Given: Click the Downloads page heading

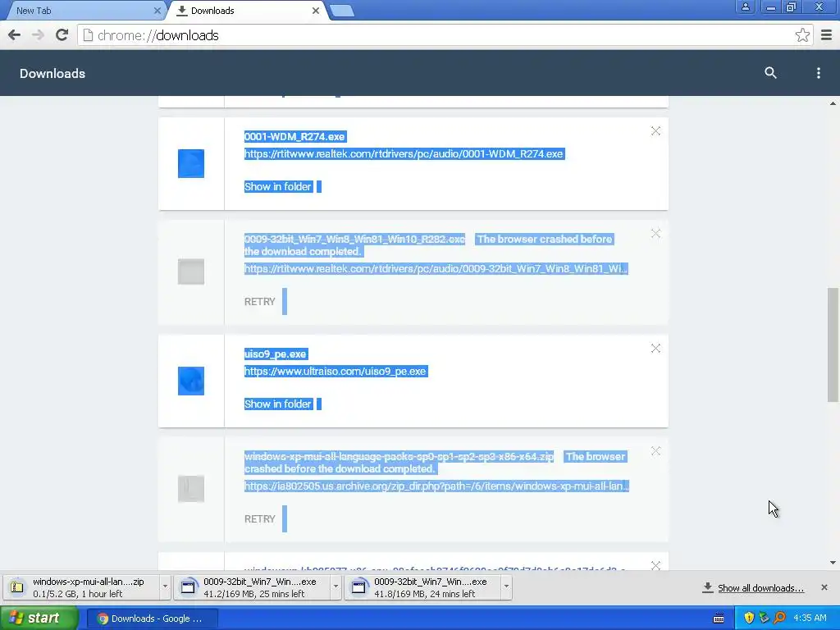Looking at the screenshot, I should click(x=52, y=73).
